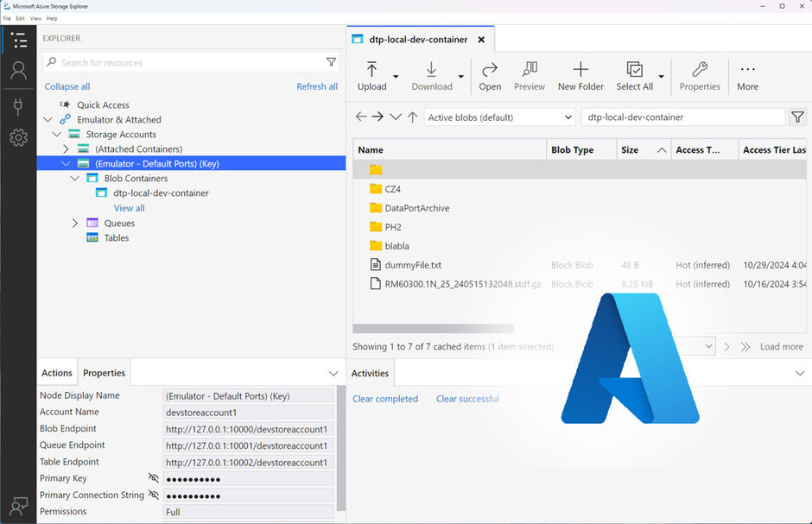This screenshot has width=812, height=524.
Task: Collapse the Blob Containers tree node
Action: pos(75,178)
